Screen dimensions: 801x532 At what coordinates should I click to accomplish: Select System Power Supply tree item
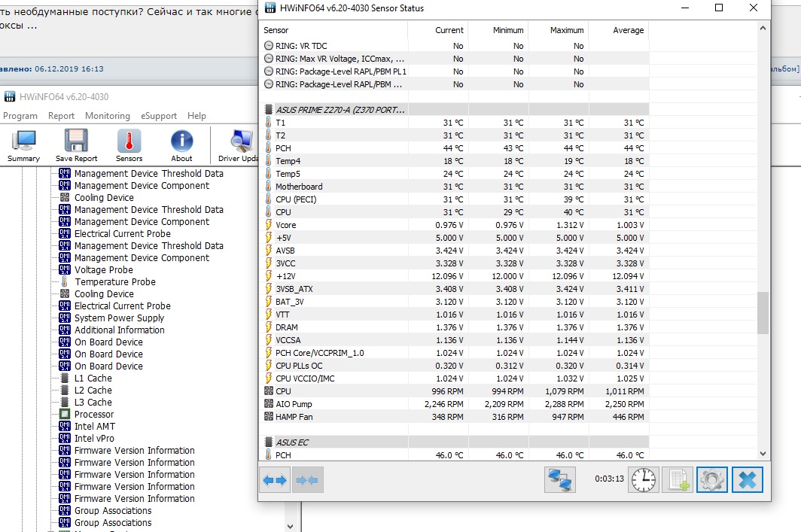pos(120,318)
